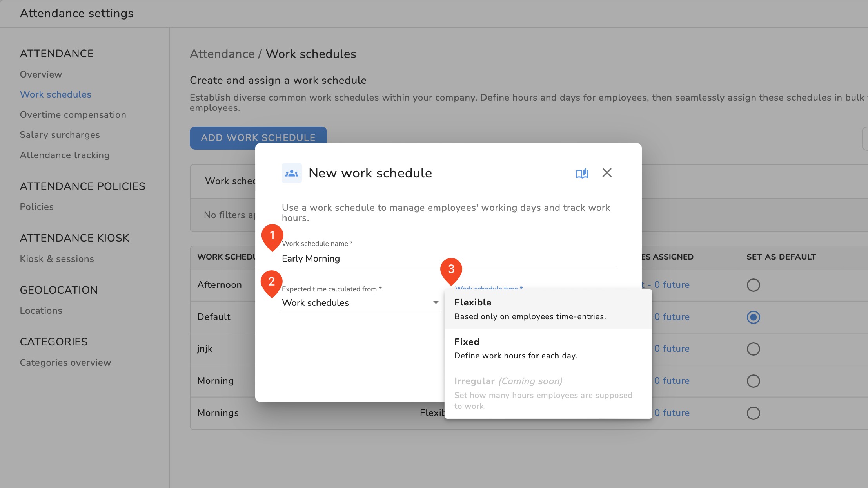Open the help guide book icon
Screen dimensions: 868x488
[x=582, y=173]
